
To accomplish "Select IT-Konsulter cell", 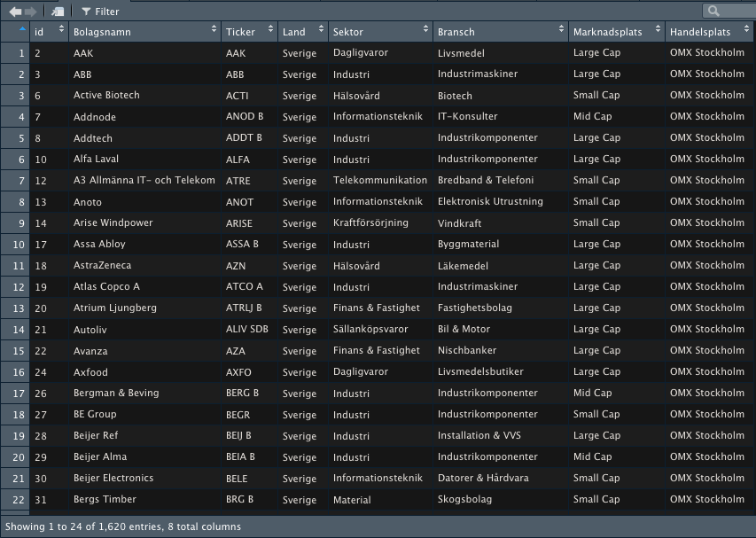I will point(501,117).
